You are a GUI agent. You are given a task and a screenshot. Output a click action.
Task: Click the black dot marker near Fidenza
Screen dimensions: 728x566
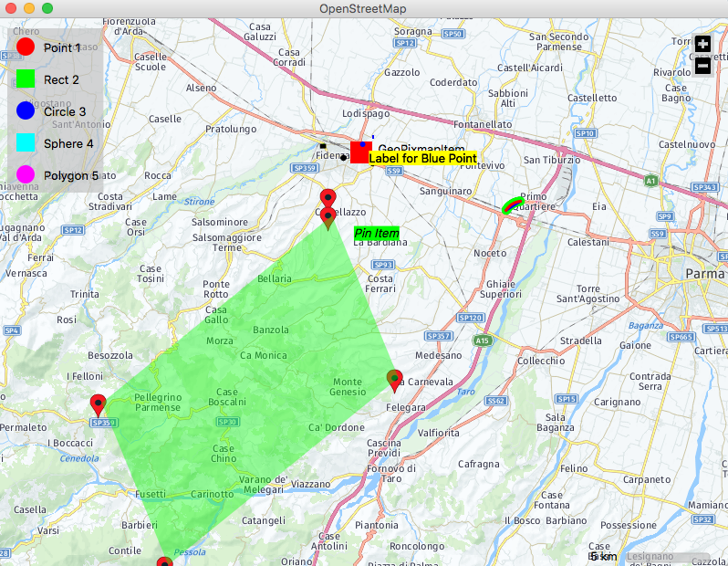(343, 158)
